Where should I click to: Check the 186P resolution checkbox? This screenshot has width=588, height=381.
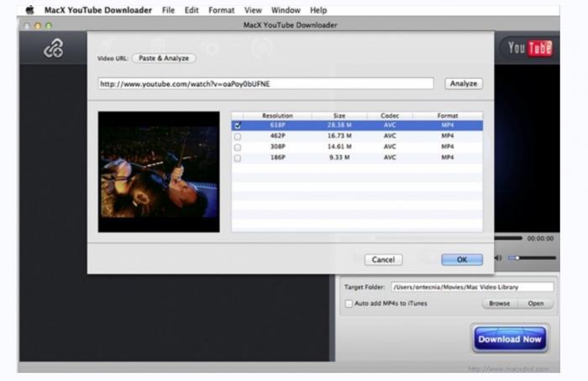[238, 158]
